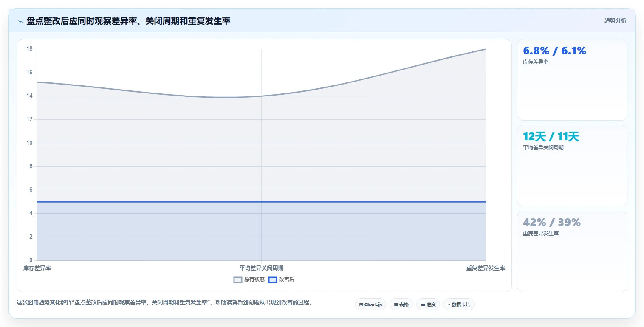Click the 6 y-axis tick label
The height and width of the screenshot is (327, 644).
pyautogui.click(x=31, y=190)
